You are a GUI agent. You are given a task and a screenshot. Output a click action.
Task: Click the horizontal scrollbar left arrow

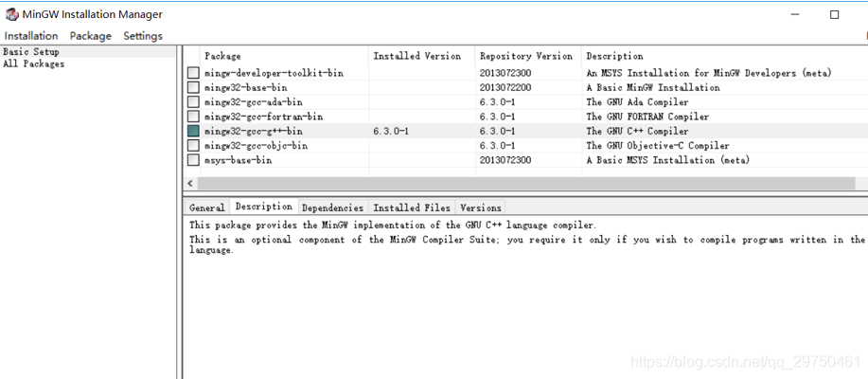click(190, 183)
